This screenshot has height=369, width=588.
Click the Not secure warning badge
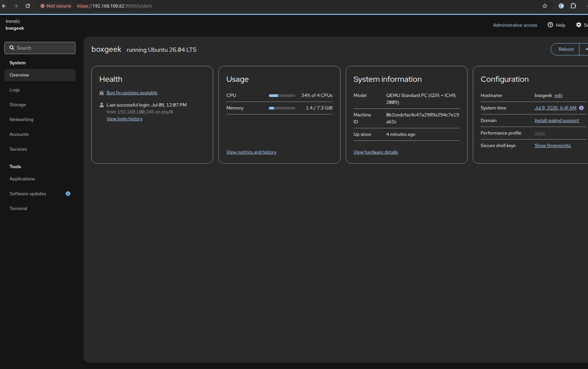point(55,6)
